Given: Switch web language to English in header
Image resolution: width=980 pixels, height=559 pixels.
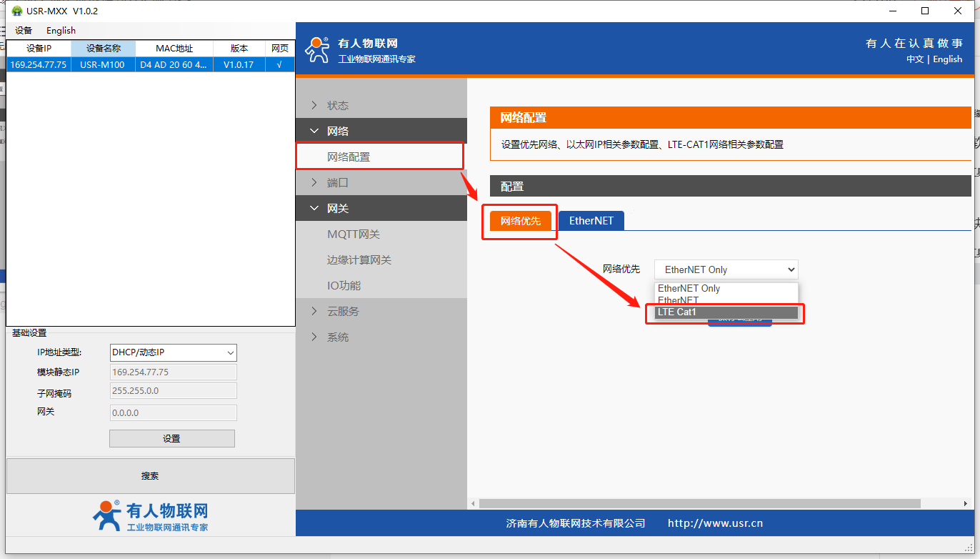Looking at the screenshot, I should (x=948, y=59).
